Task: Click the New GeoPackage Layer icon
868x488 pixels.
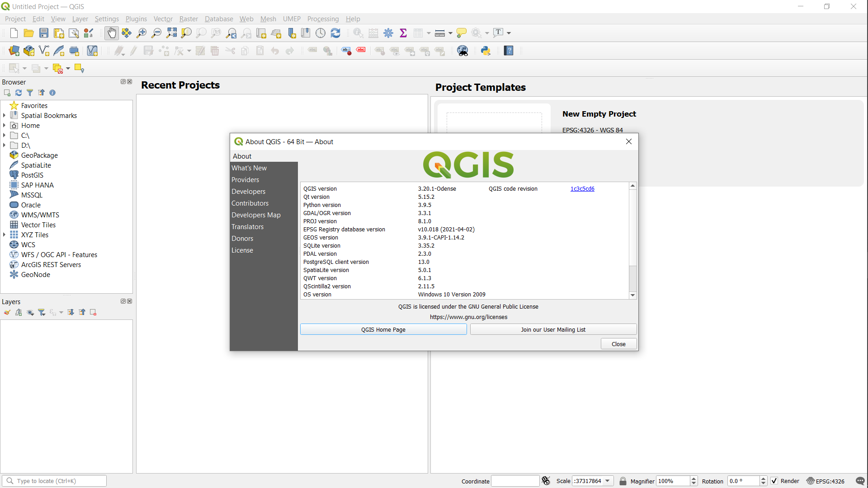Action: tap(28, 51)
